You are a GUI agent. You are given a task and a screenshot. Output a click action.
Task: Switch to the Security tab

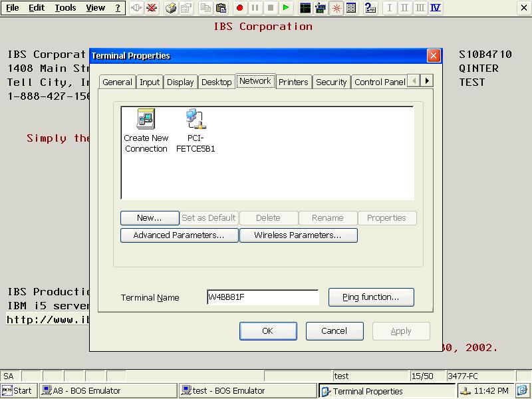click(x=331, y=82)
